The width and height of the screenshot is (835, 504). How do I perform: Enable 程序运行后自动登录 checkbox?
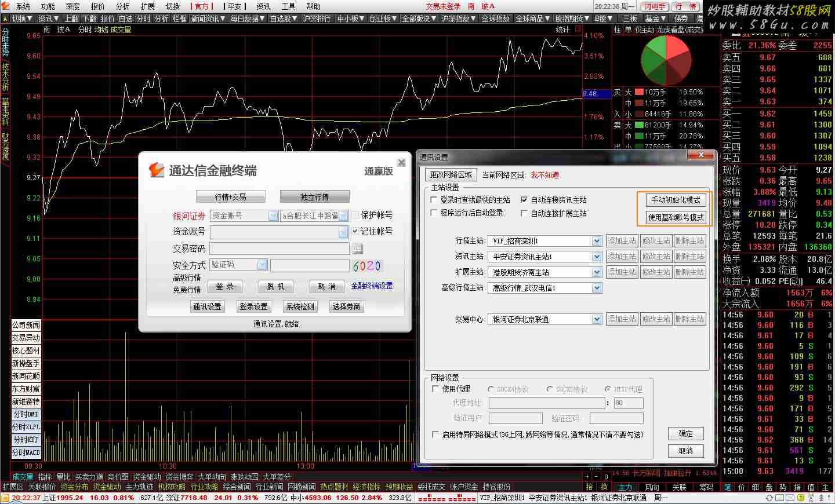(434, 213)
